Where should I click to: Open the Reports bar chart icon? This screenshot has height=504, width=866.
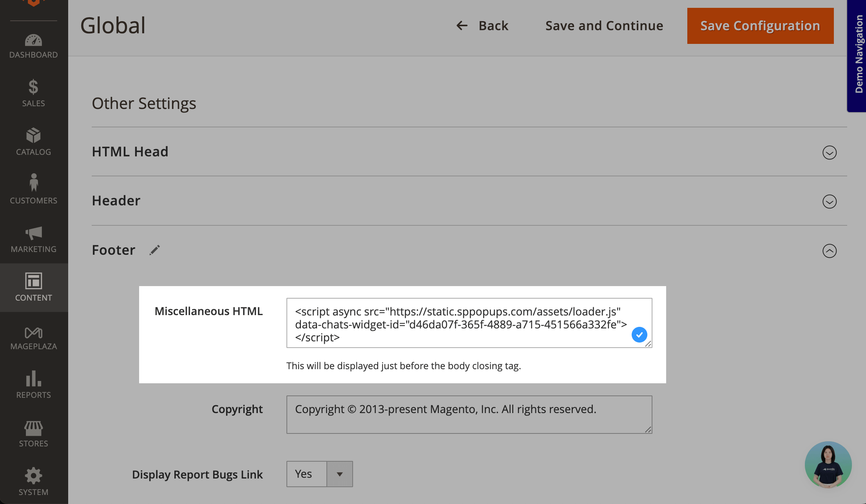(33, 379)
